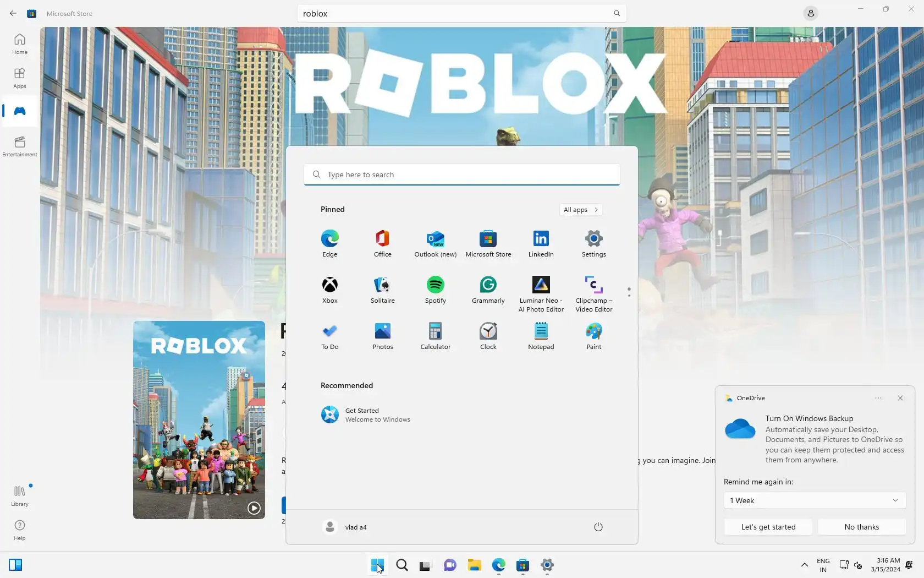The image size is (924, 578).
Task: Open Luminar Neo AI Photo Editor
Action: [x=541, y=294]
